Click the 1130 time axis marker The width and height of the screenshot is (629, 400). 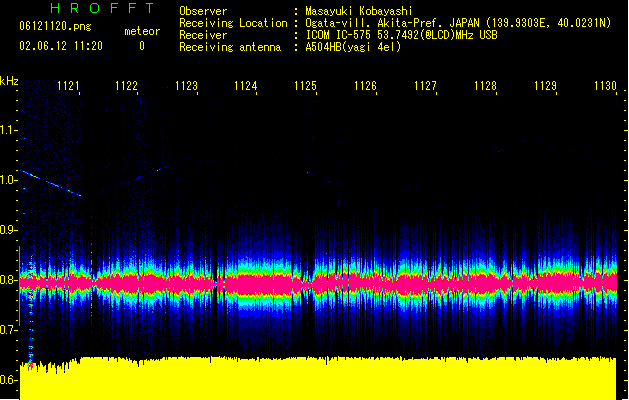point(605,86)
